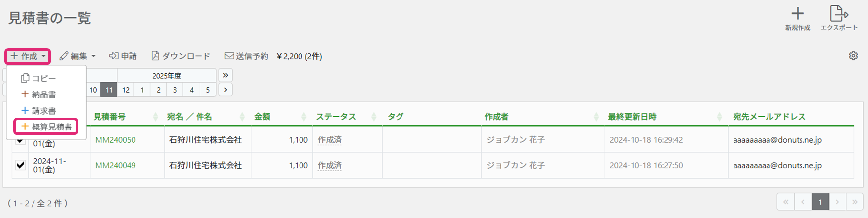
Task: Click the エクスポート export icon
Action: [838, 14]
